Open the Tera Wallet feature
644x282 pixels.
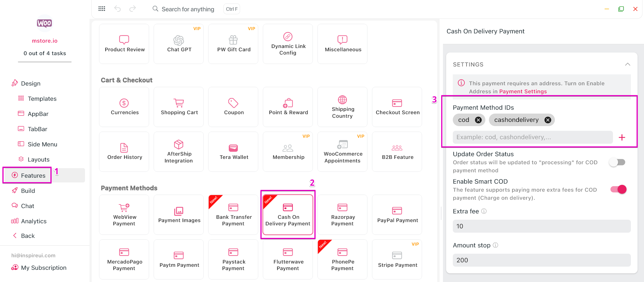234,151
